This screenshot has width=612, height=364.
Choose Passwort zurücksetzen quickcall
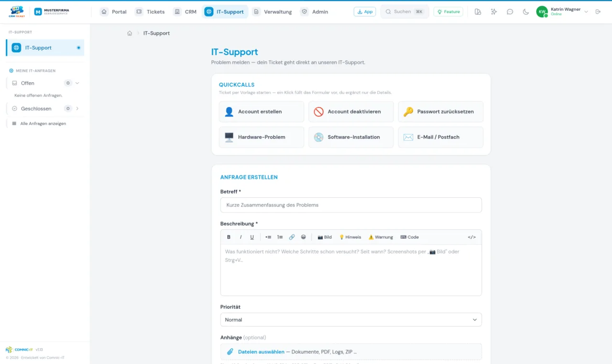click(440, 112)
